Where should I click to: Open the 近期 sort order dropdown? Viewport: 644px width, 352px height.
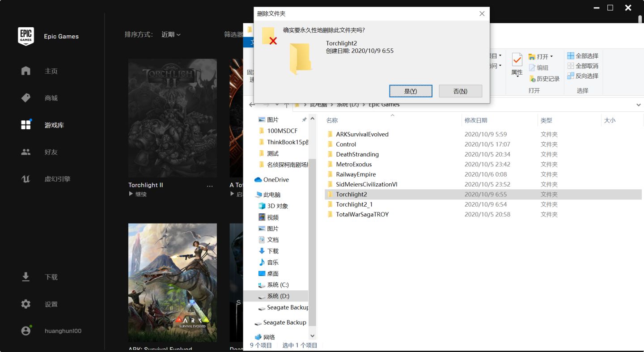click(171, 34)
